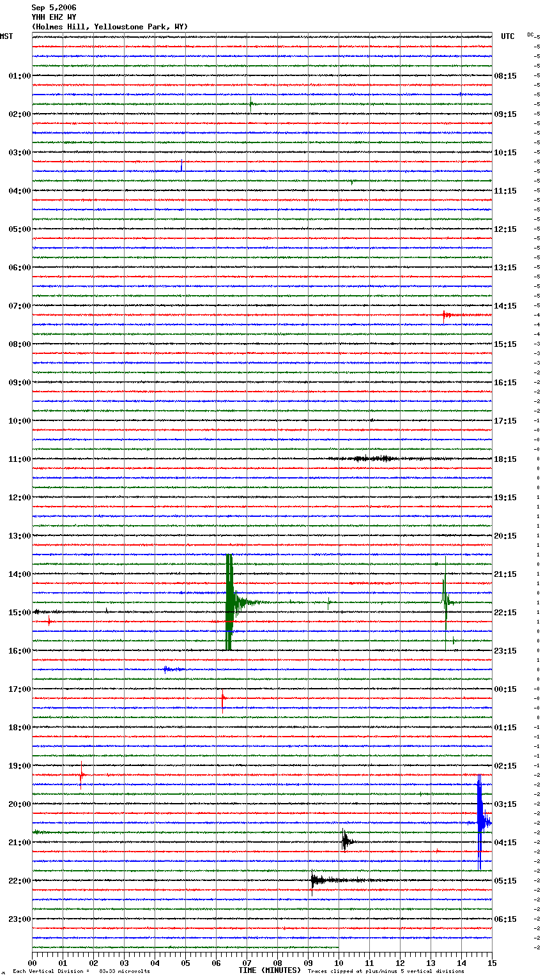The image size is (543, 980).
Task: Select the "23:00" MST row label
Action: pyautogui.click(x=20, y=919)
